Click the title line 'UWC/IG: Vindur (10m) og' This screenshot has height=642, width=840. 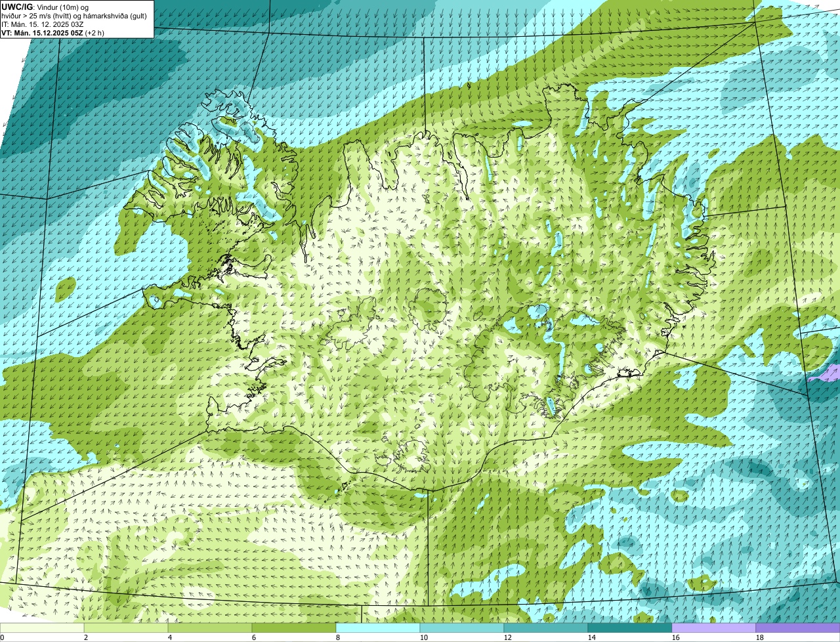coord(45,7)
